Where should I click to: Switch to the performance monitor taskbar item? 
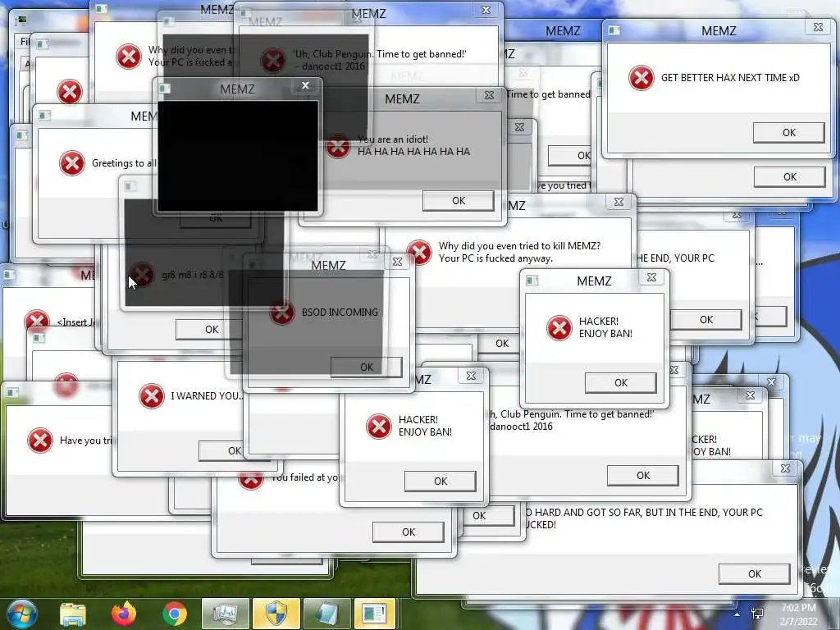pos(225,614)
